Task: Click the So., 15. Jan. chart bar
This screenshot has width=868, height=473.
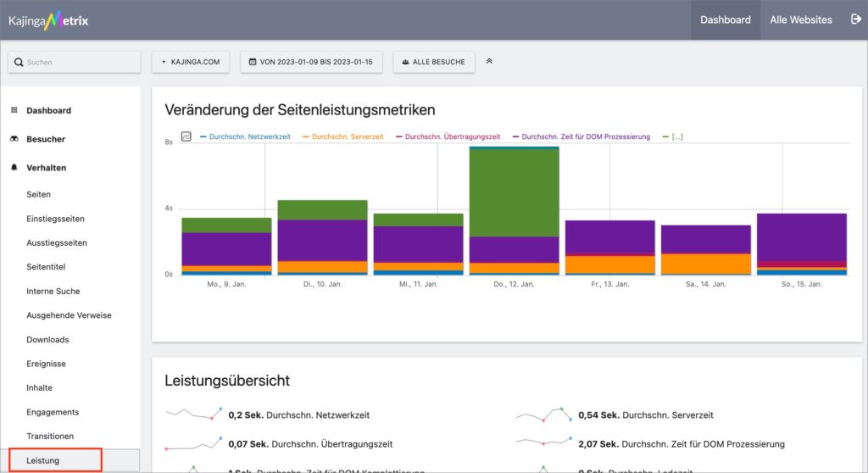Action: click(x=802, y=243)
